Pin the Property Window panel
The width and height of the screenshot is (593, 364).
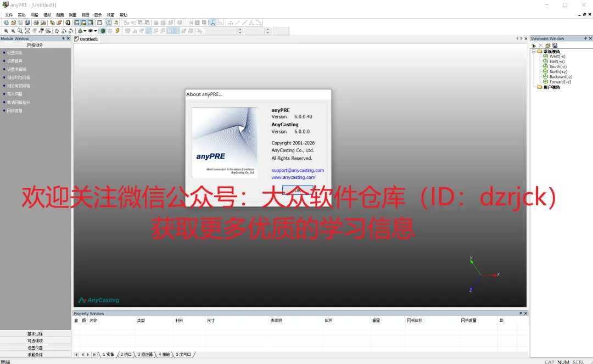point(521,313)
